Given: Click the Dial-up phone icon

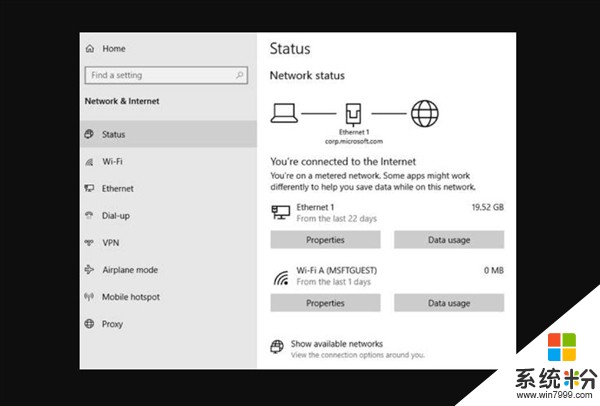Looking at the screenshot, I should [89, 215].
